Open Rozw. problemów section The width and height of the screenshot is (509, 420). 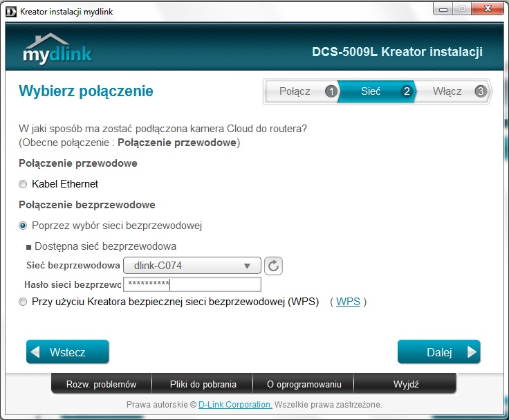(101, 384)
